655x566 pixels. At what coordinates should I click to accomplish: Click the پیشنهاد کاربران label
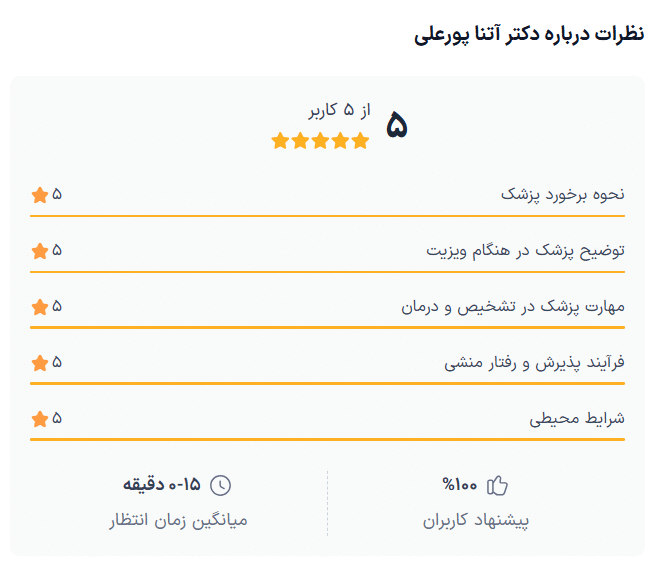pos(475,520)
